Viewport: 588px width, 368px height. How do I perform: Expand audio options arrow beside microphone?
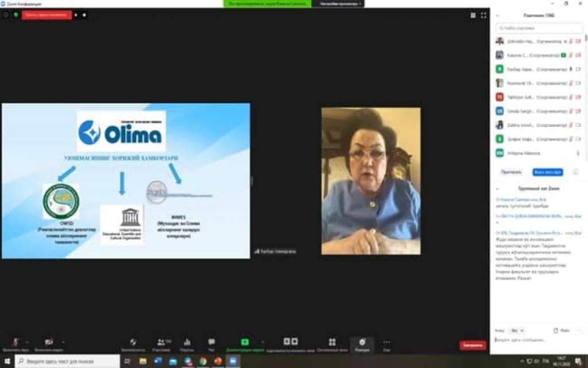pos(28,342)
